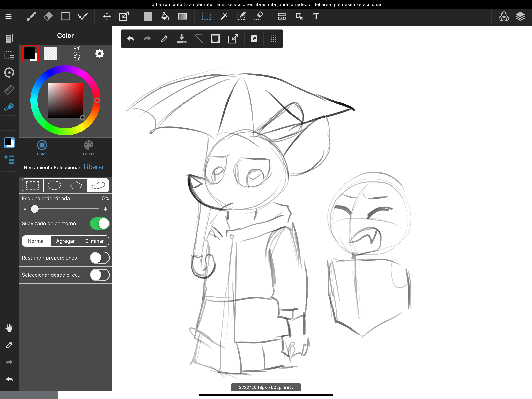Expand floating toolbar grid handle
Viewport: 532px width, 399px height.
(x=273, y=39)
